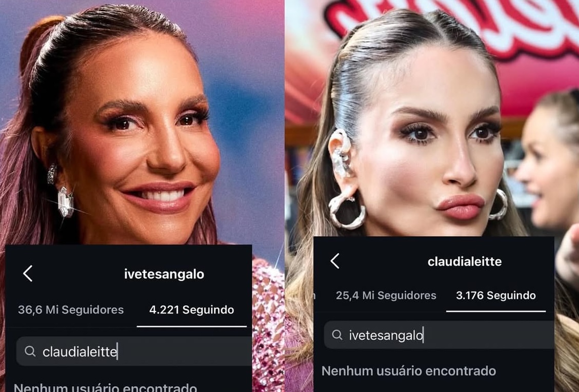Switch to the 36,6 Mi Seguidores tab
The image size is (579, 392).
[71, 310]
